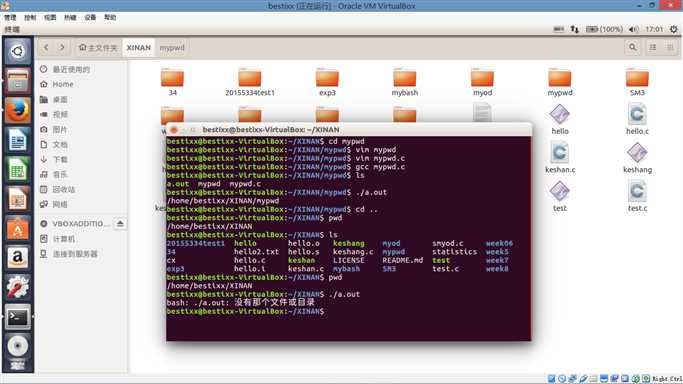
Task: Open the session gear menu
Action: click(x=673, y=29)
